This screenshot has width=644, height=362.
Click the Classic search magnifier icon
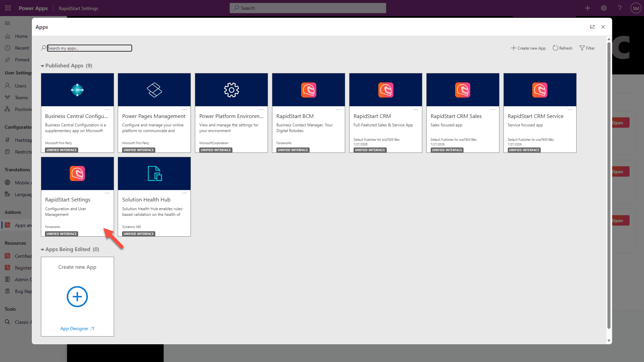click(7, 322)
